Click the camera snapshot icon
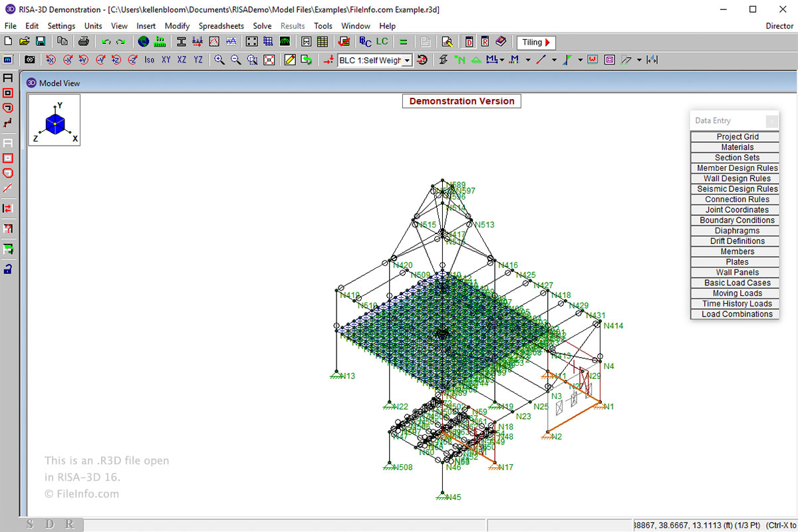The image size is (798, 532). 30,60
